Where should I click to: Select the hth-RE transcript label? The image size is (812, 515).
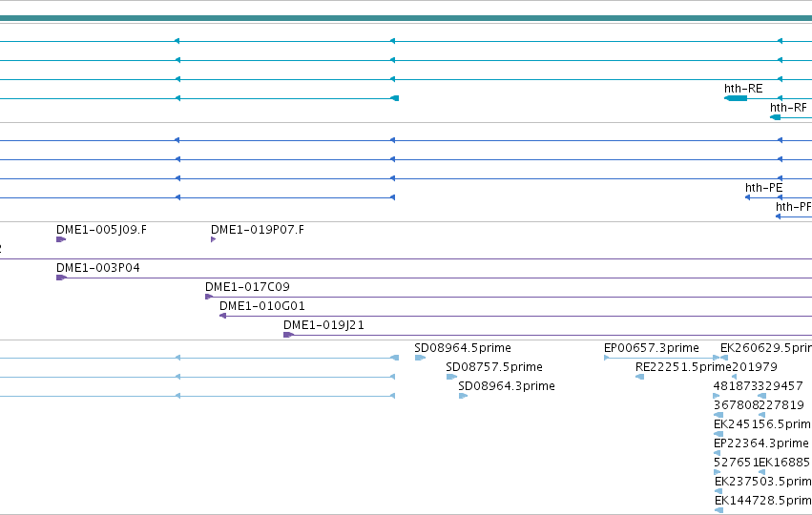[743, 89]
